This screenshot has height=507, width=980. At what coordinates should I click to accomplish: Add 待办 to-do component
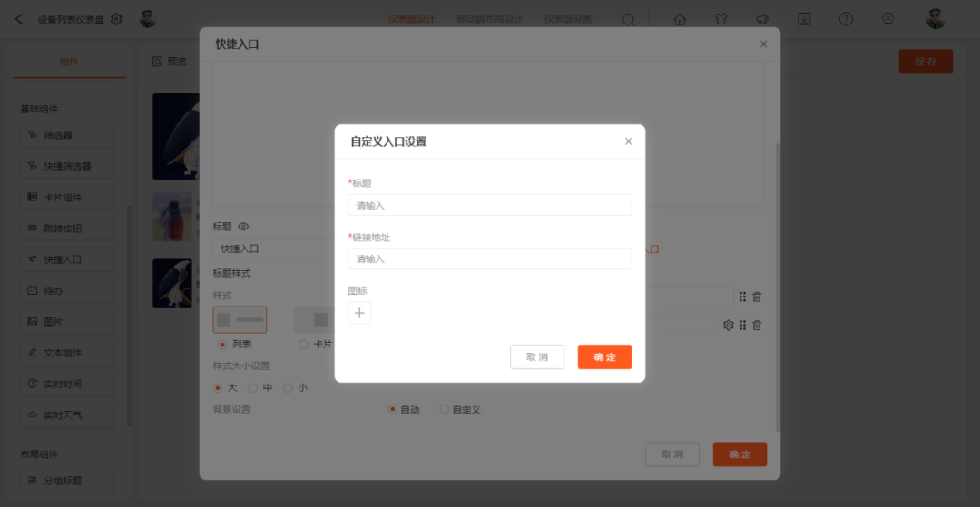[67, 290]
